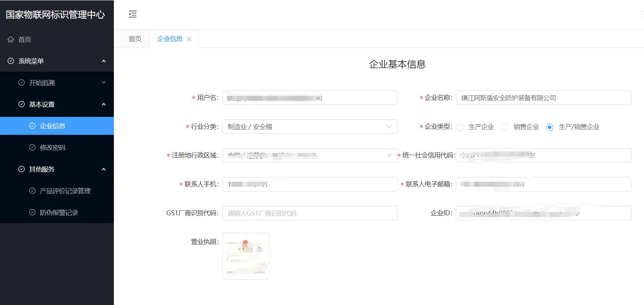Select the 企业信息 tab label

(x=170, y=39)
